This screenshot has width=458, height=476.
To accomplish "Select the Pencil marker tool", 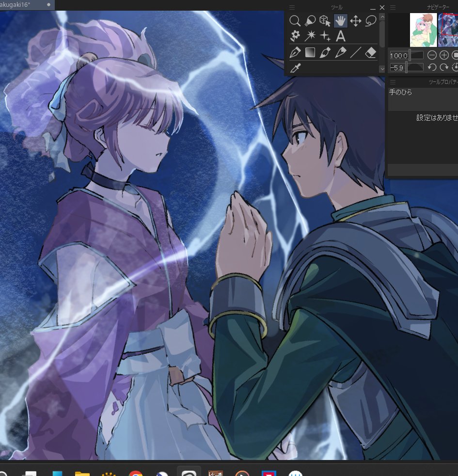I will pyautogui.click(x=340, y=52).
